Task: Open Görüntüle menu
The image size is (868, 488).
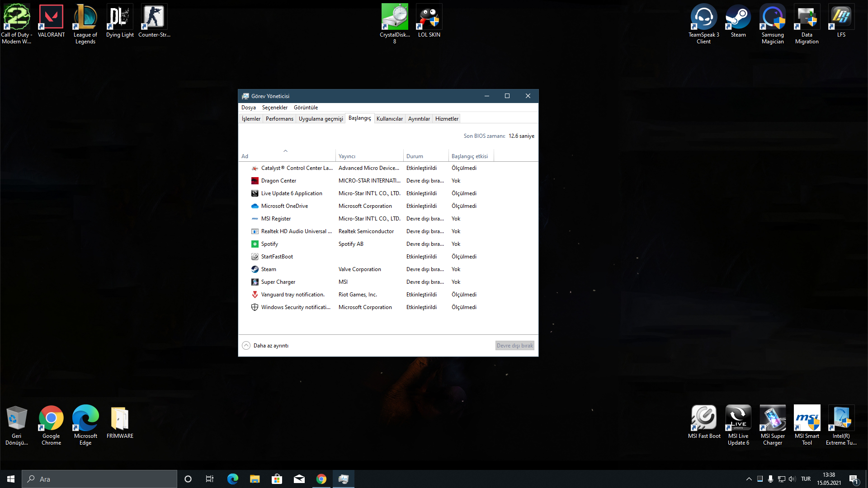Action: point(306,108)
